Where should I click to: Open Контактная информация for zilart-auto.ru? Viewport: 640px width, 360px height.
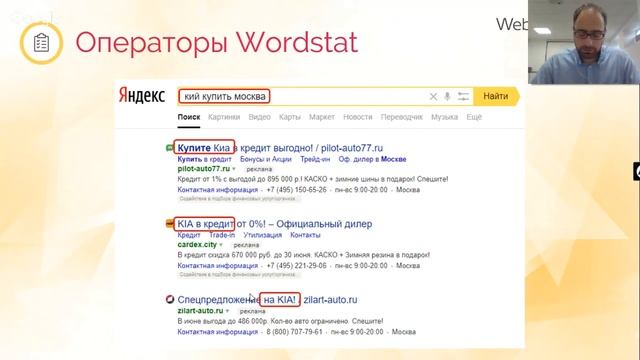tap(218, 332)
